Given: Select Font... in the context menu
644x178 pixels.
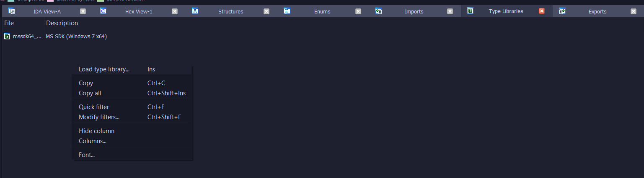Looking at the screenshot, I should pyautogui.click(x=132, y=155).
